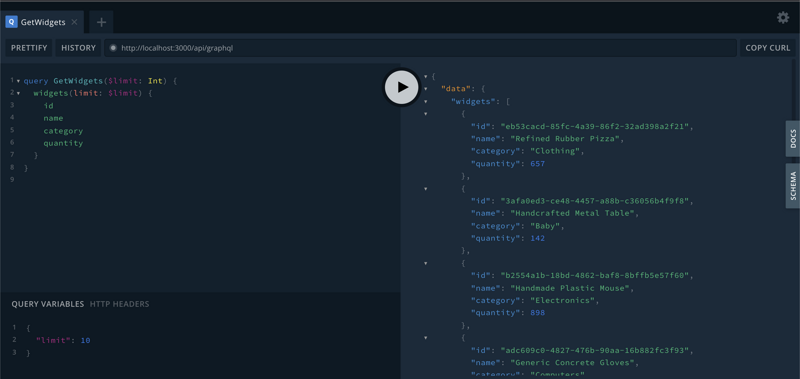800x379 pixels.
Task: Open the settings gear icon
Action: pyautogui.click(x=783, y=18)
